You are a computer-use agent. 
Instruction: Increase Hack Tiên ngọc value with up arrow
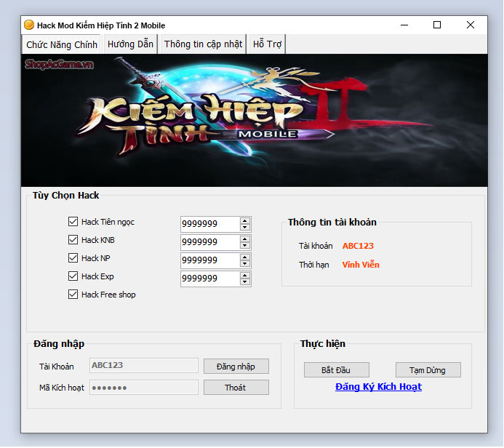[245, 221]
